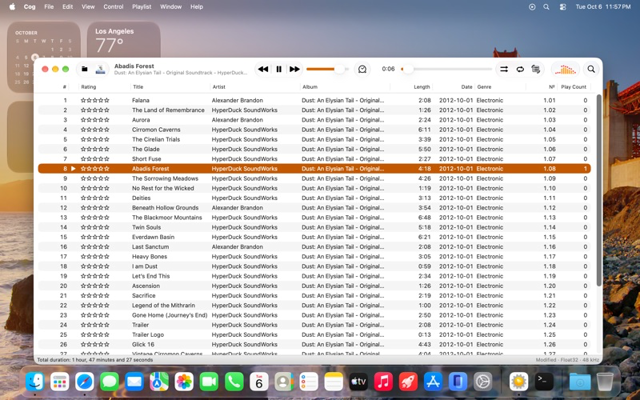Open the file tree folder icon in toolbar
Viewport: 640px width, 400px height.
[x=84, y=69]
